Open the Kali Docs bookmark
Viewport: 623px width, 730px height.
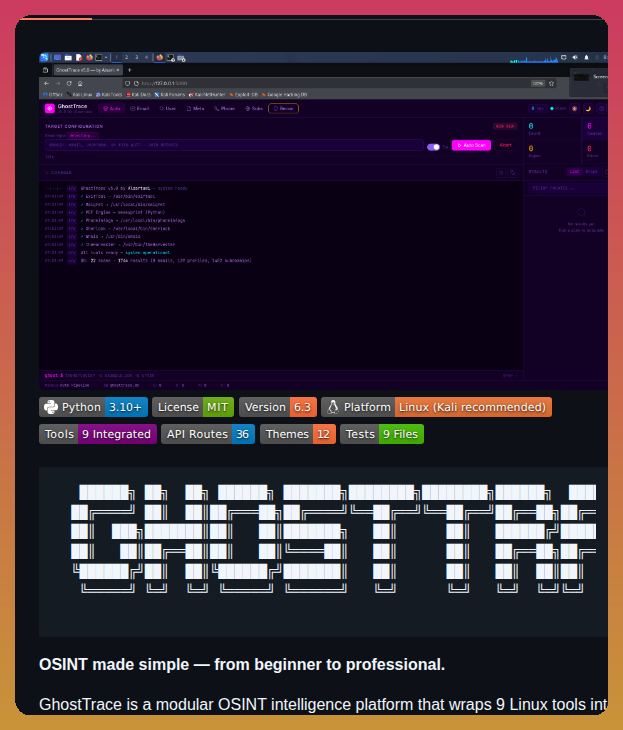click(139, 95)
